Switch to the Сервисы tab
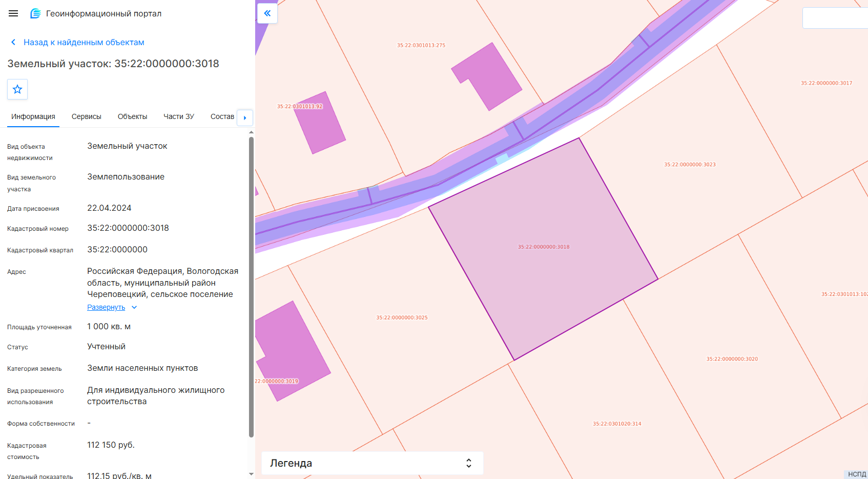The image size is (868, 479). 87,116
